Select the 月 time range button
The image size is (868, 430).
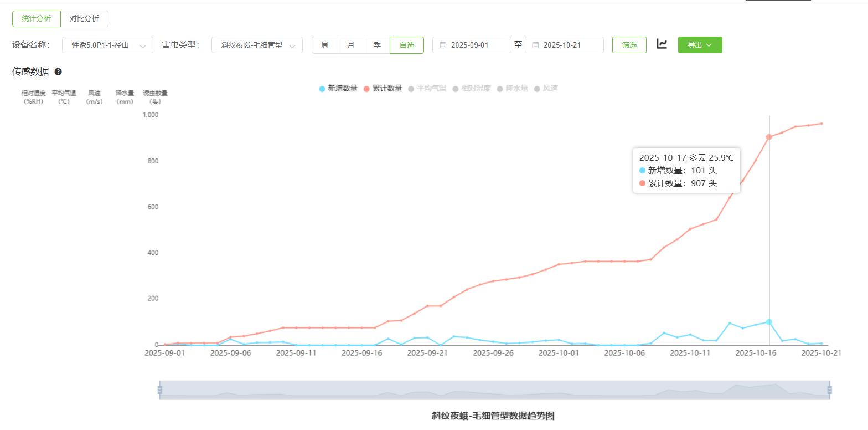pyautogui.click(x=351, y=45)
